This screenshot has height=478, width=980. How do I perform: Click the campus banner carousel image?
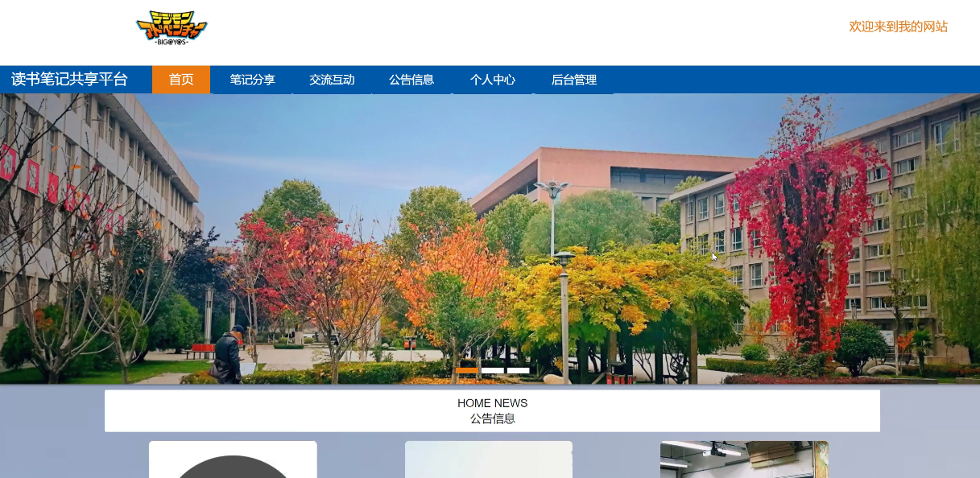pos(490,239)
